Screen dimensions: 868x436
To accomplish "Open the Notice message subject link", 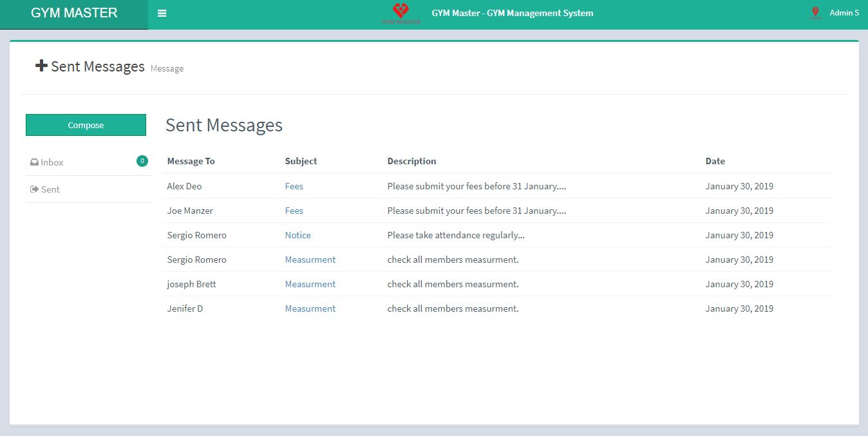I will coord(297,236).
